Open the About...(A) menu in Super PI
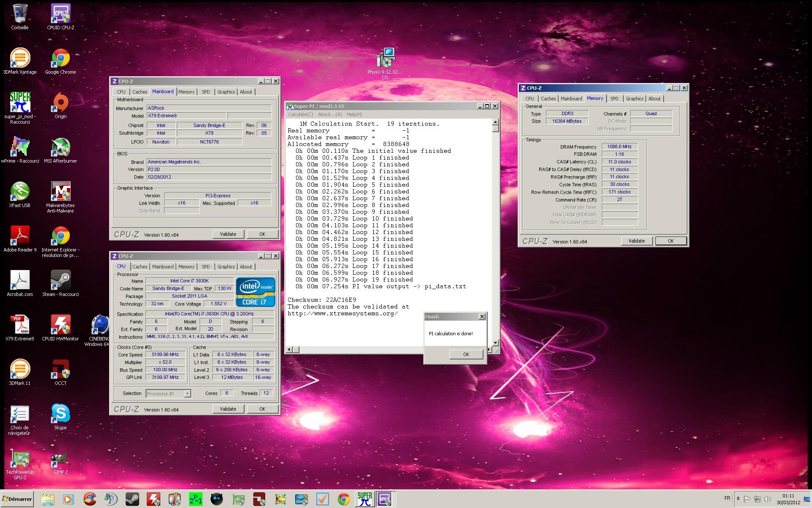The image size is (812, 508). click(x=330, y=114)
